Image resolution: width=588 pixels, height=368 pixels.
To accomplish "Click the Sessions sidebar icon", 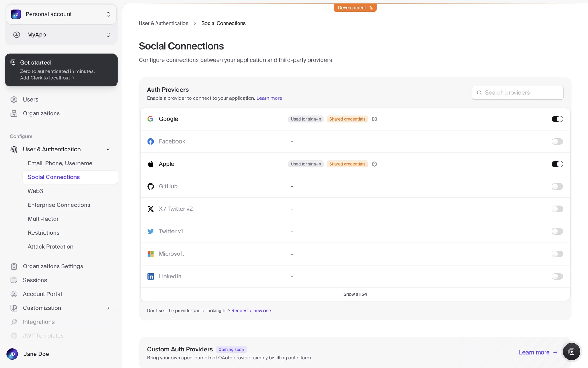I will [x=14, y=280].
